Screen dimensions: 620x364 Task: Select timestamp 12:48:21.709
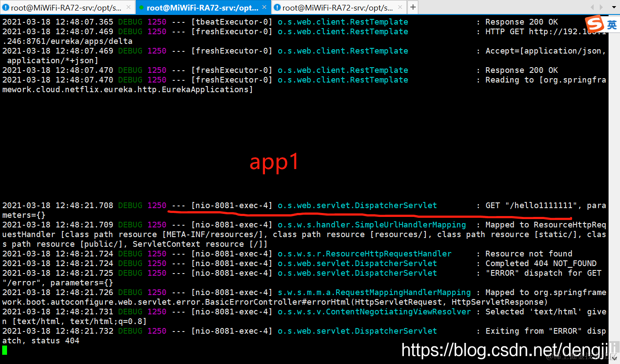coord(84,225)
